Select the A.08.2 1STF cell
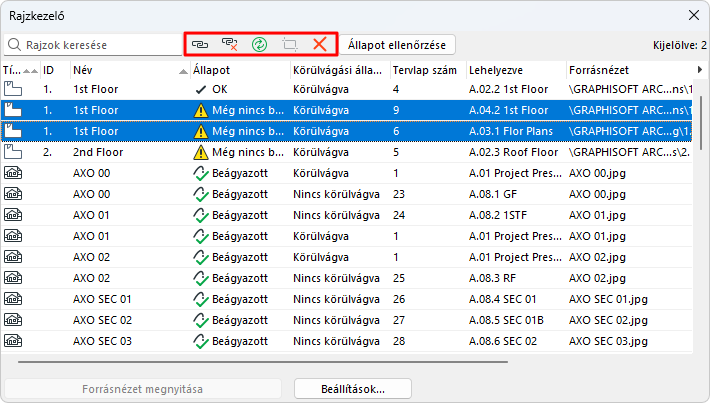 (x=498, y=215)
